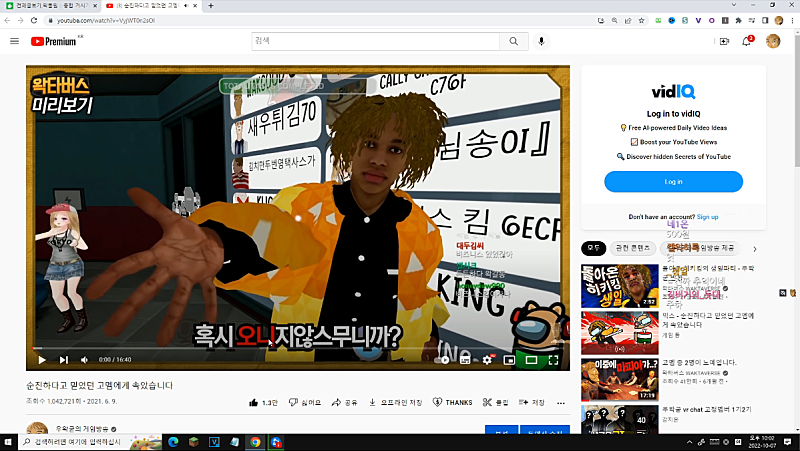This screenshot has width=800, height=451.
Task: Toggle subtitles with the captions button
Action: [x=465, y=360]
